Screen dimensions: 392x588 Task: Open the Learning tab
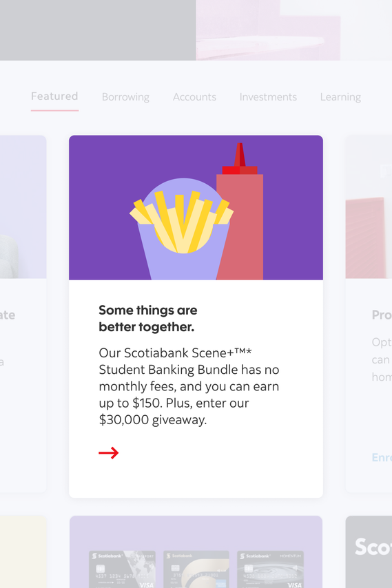tap(340, 97)
